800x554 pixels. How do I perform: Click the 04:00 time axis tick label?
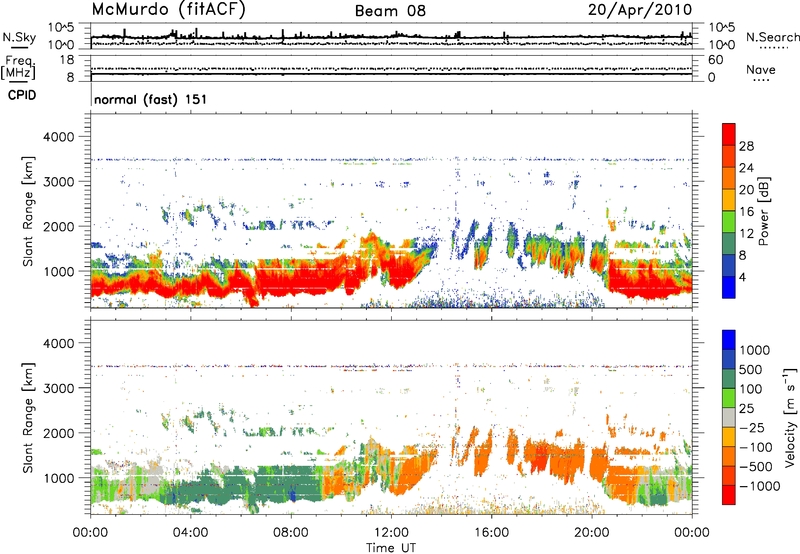click(x=190, y=533)
